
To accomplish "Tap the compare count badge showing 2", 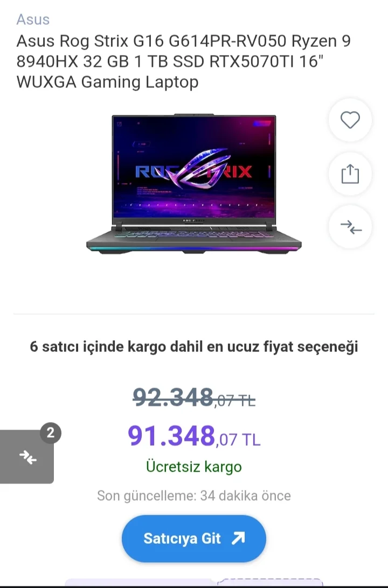I will (51, 433).
